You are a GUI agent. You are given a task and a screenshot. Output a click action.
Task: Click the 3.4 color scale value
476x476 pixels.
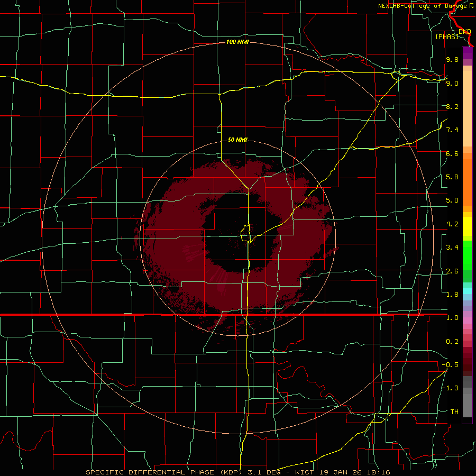click(x=452, y=248)
